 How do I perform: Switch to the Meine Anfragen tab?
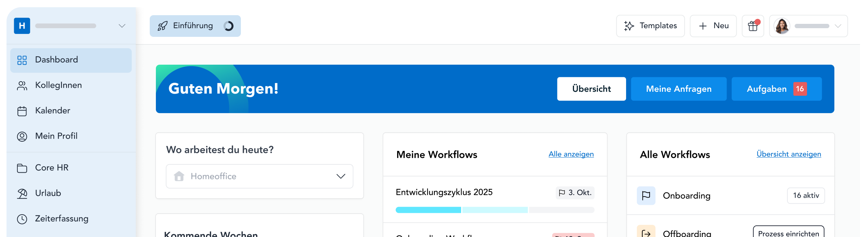[x=678, y=89]
